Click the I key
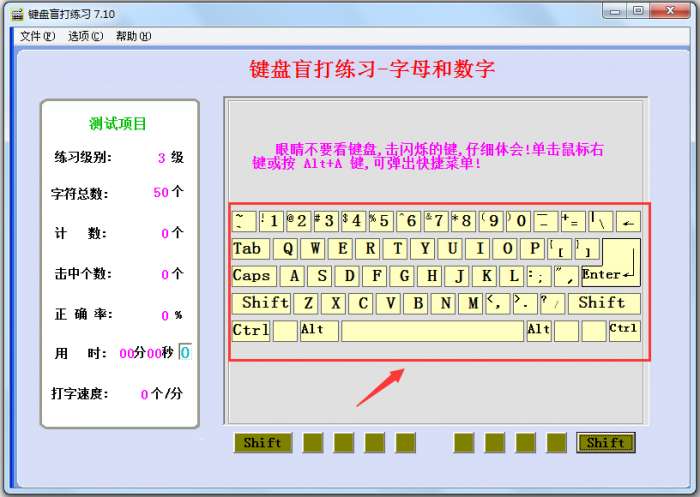Viewport: 700px width, 497px height. click(x=479, y=249)
